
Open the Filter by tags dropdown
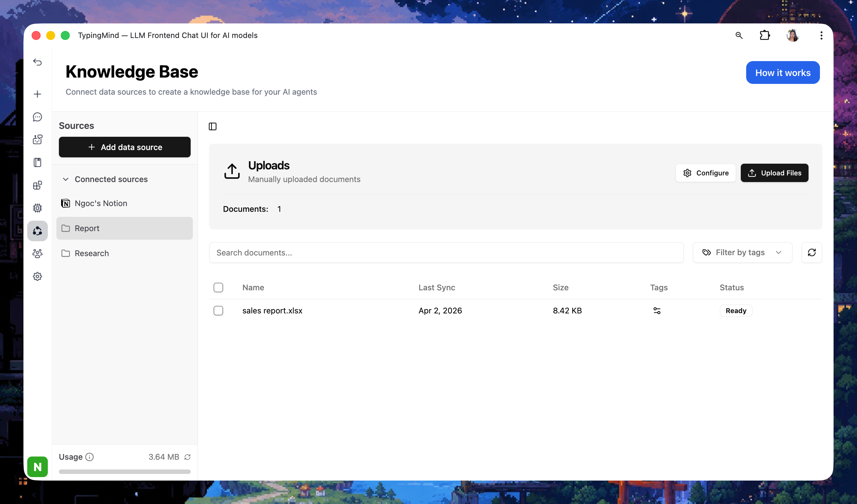742,253
